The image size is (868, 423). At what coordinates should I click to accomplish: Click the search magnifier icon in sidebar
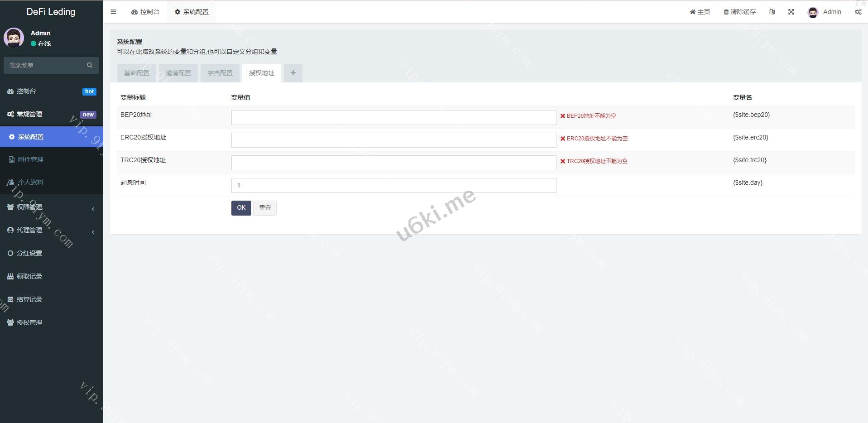pos(90,65)
